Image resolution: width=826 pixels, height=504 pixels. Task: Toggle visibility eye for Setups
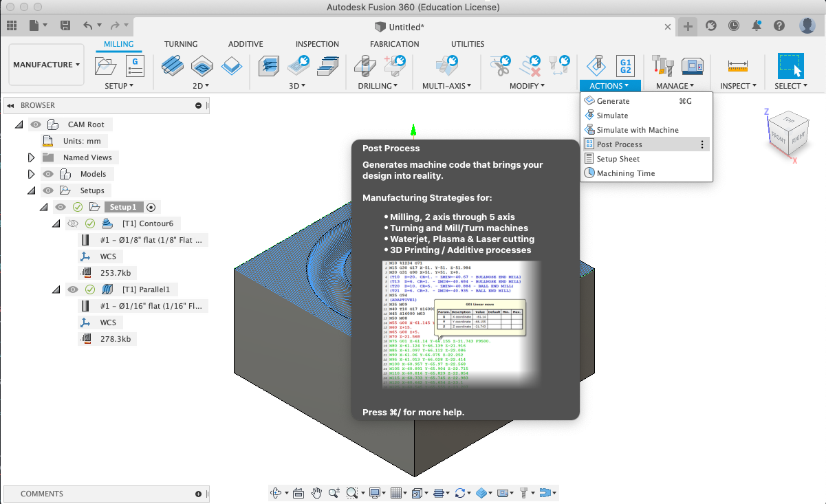pyautogui.click(x=48, y=190)
